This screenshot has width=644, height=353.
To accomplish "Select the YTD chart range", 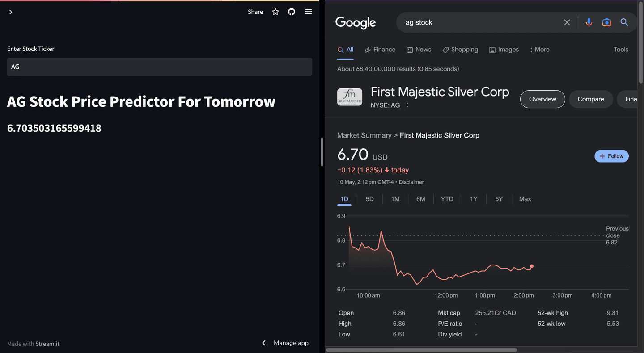I will (447, 199).
